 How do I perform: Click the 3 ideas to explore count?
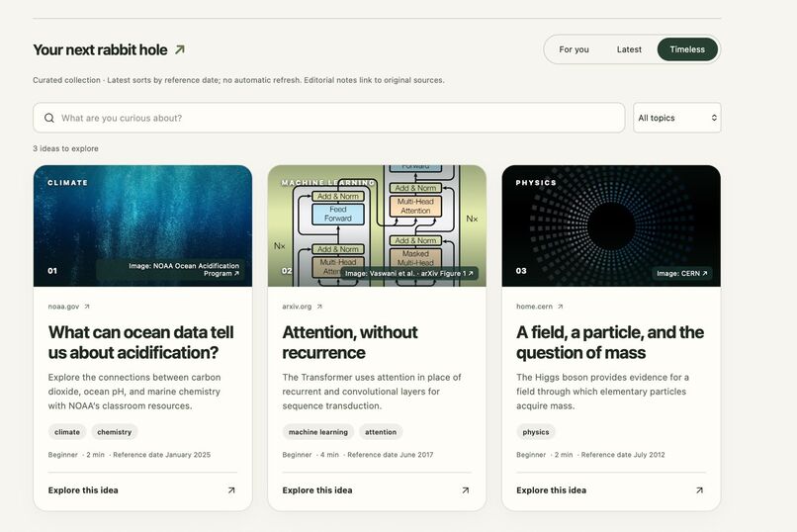point(65,148)
